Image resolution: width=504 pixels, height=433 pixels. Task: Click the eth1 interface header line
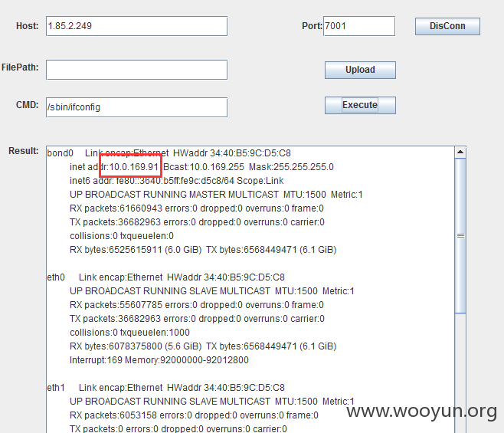coord(166,388)
